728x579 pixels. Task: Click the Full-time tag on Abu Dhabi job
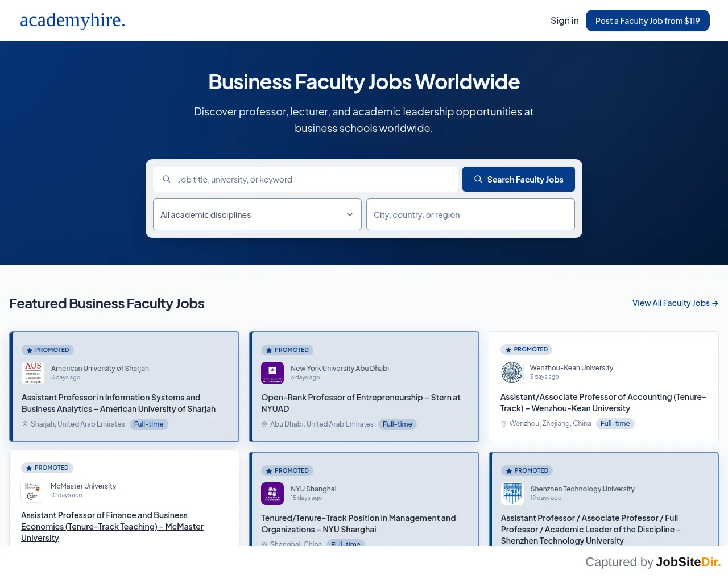coord(398,424)
